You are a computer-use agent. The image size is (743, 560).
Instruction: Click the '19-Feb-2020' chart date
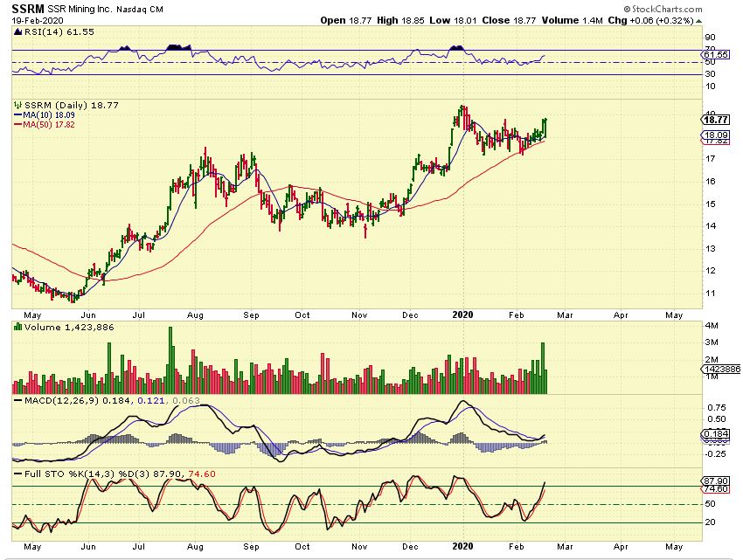click(38, 21)
